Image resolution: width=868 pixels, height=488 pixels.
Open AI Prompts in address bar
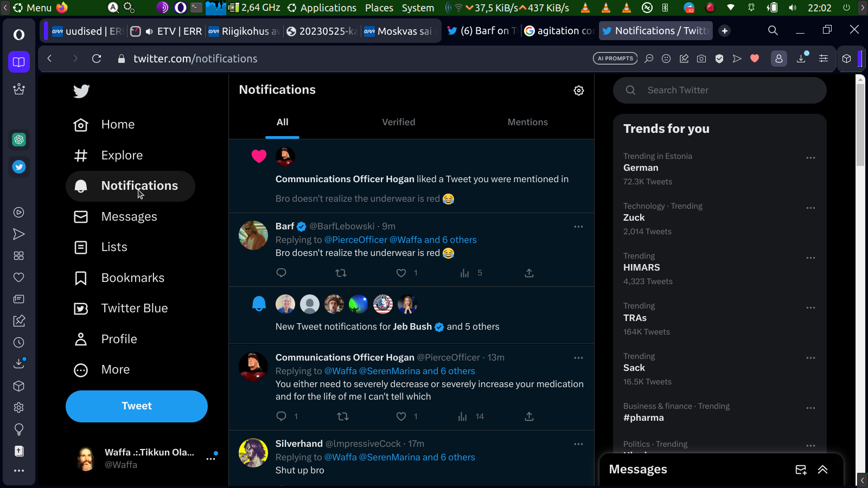coord(616,59)
